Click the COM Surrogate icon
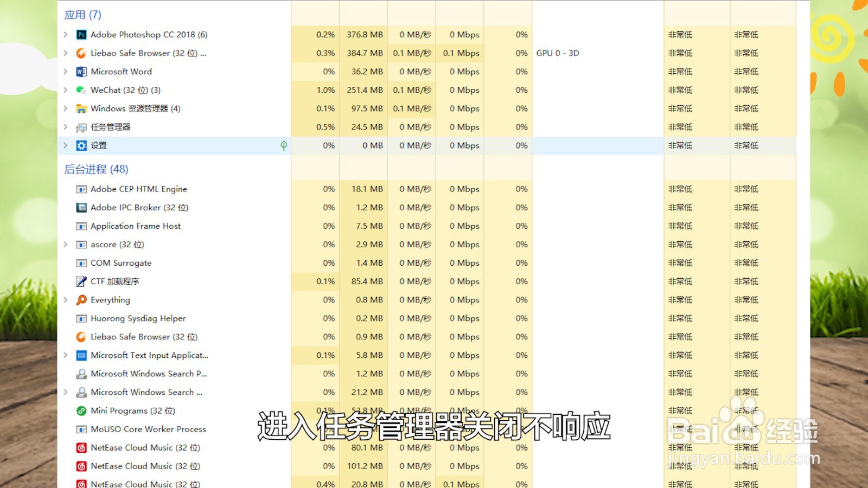 pos(81,263)
